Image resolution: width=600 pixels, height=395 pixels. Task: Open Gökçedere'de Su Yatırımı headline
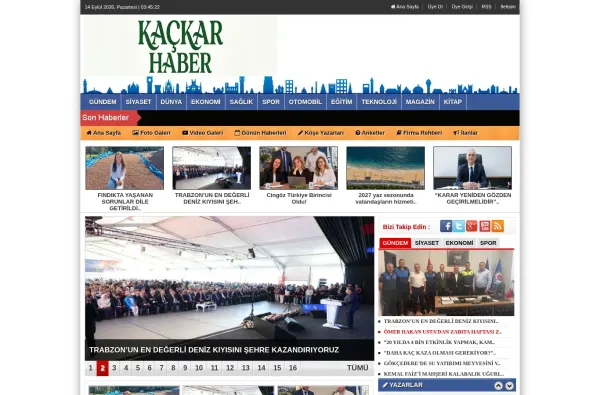(442, 363)
